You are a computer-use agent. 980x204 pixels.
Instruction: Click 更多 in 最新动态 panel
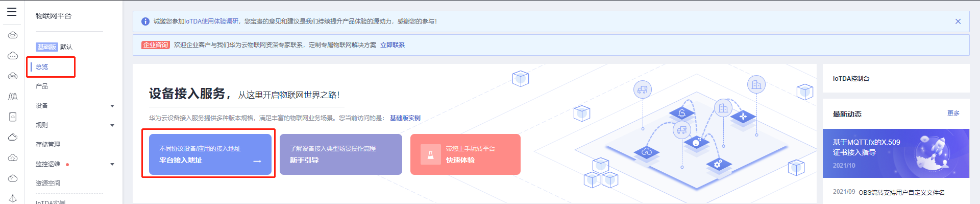click(x=953, y=114)
